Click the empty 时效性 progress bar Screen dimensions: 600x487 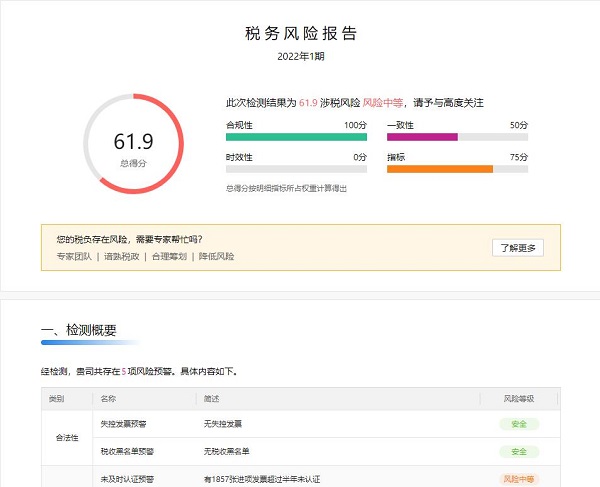click(297, 169)
